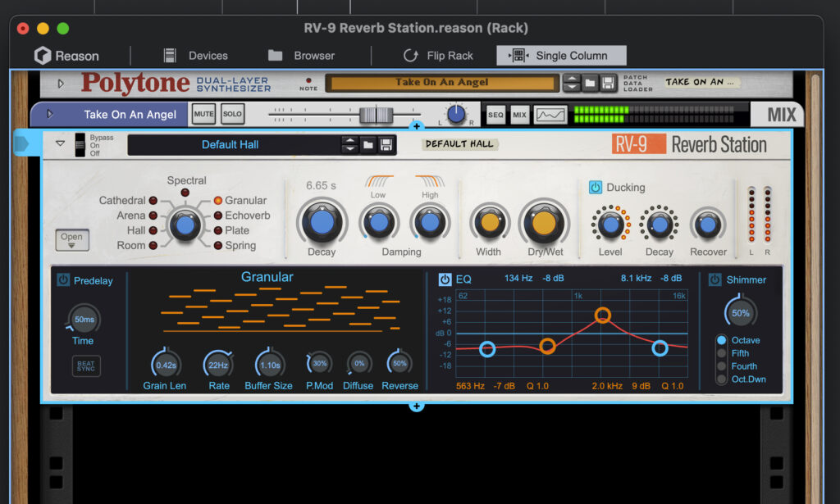The width and height of the screenshot is (840, 504).
Task: Click Polytone patch name display
Action: coord(442,83)
